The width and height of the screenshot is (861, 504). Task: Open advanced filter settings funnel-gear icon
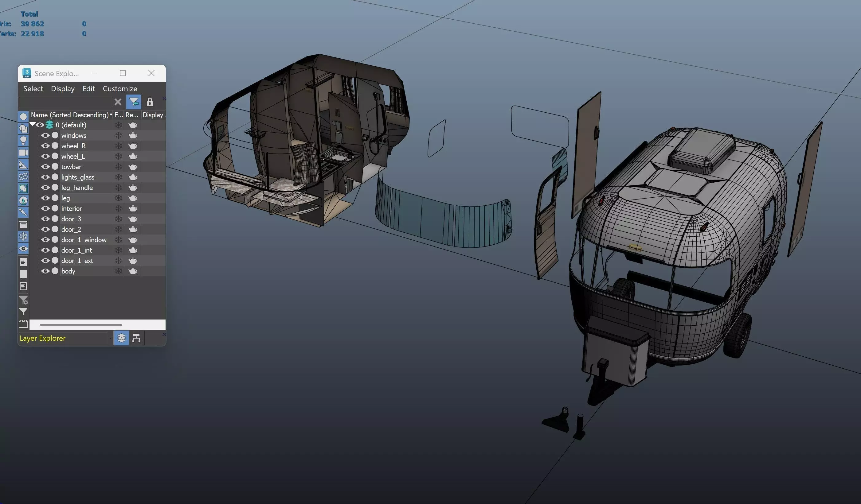pos(23,300)
